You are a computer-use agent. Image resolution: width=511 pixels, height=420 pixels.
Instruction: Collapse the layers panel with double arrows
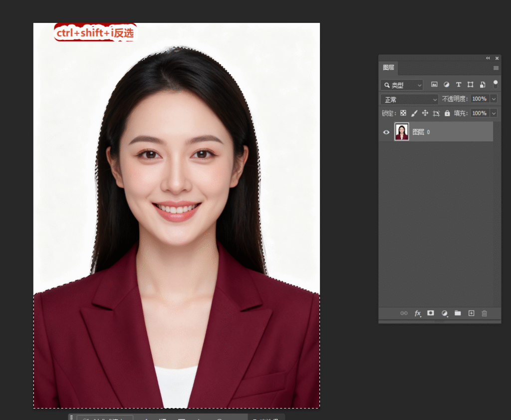(x=488, y=58)
